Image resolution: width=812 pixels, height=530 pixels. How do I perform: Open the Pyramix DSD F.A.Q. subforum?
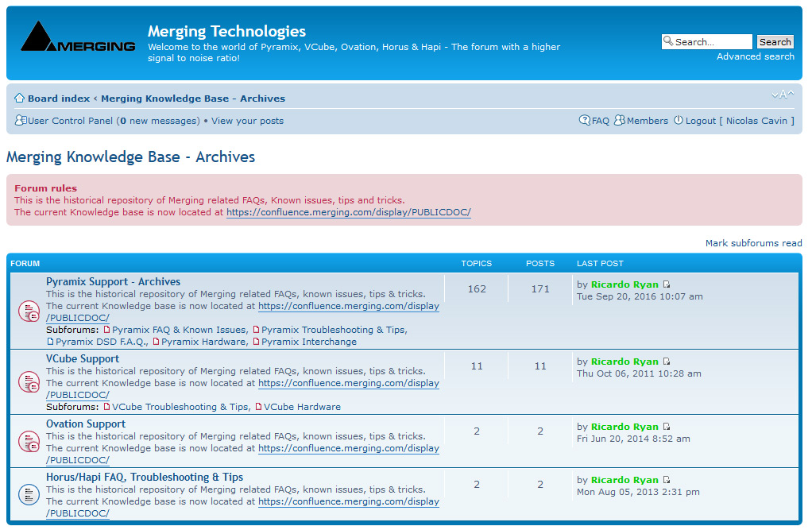coord(101,342)
